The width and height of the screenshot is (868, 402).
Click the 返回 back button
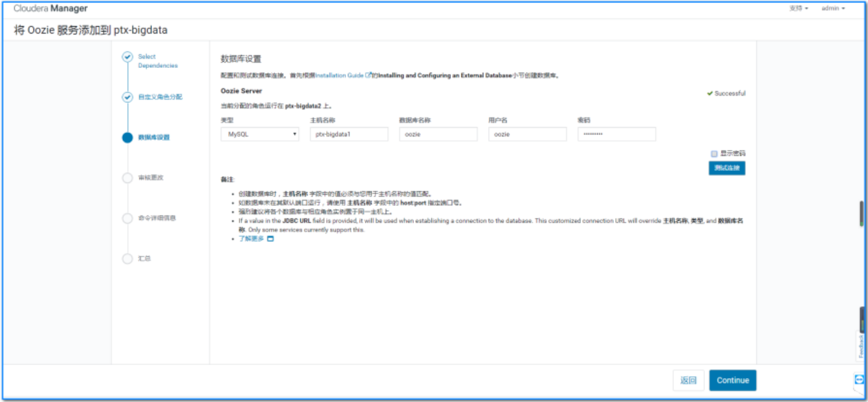click(x=688, y=381)
